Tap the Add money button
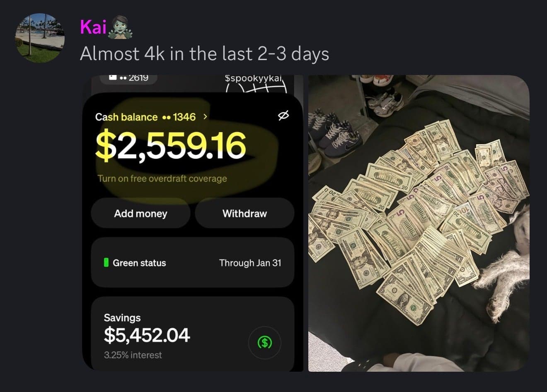The image size is (547, 392). click(x=140, y=213)
